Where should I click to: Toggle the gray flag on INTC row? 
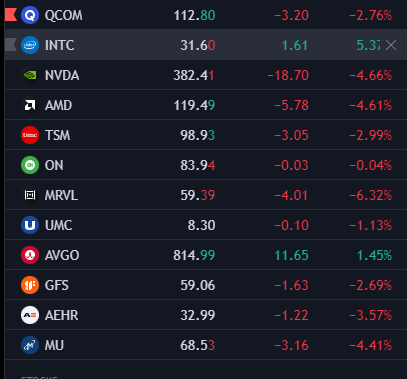tap(11, 45)
